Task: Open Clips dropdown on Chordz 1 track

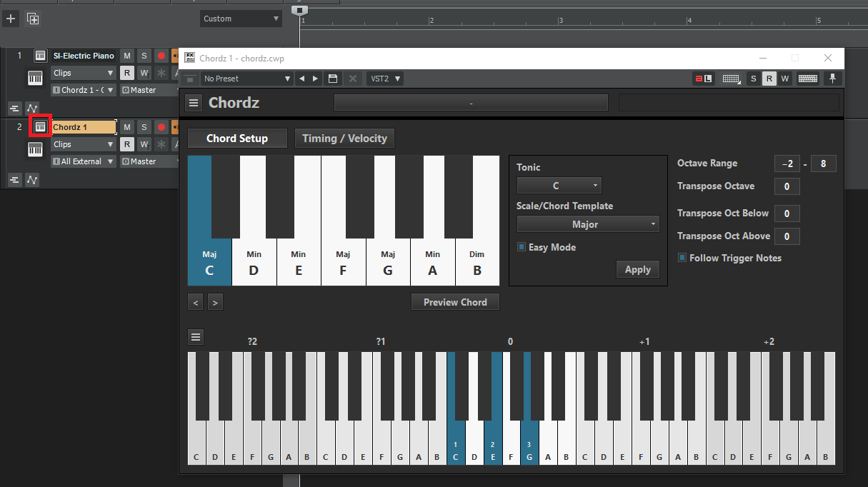Action: (83, 144)
